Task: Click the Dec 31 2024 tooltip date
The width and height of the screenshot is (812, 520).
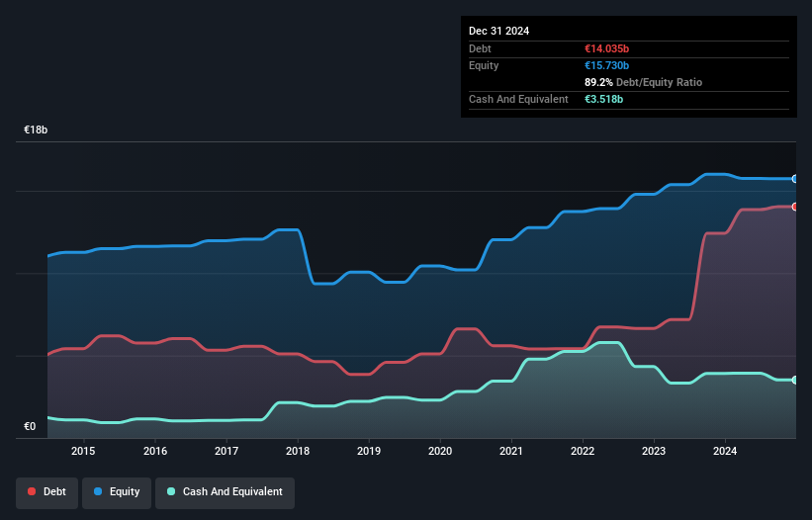Action: [x=498, y=31]
